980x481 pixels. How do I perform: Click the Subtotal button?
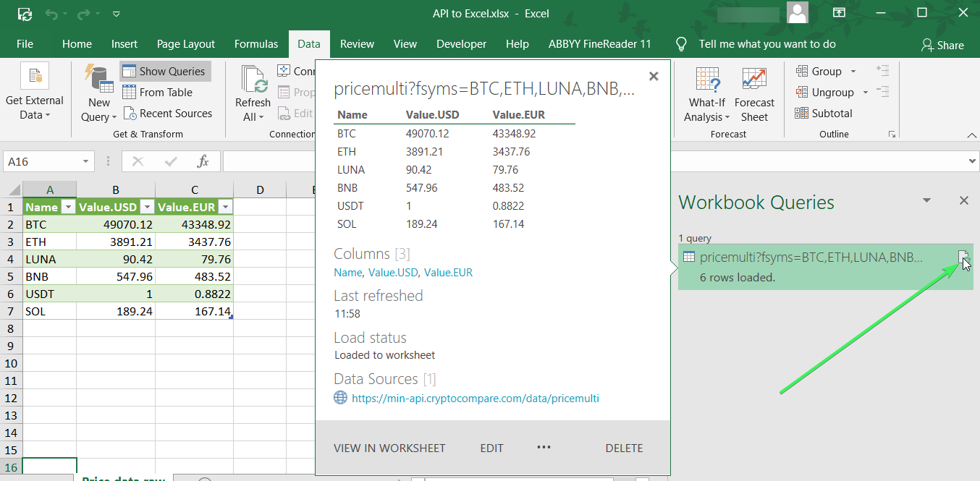pyautogui.click(x=824, y=113)
